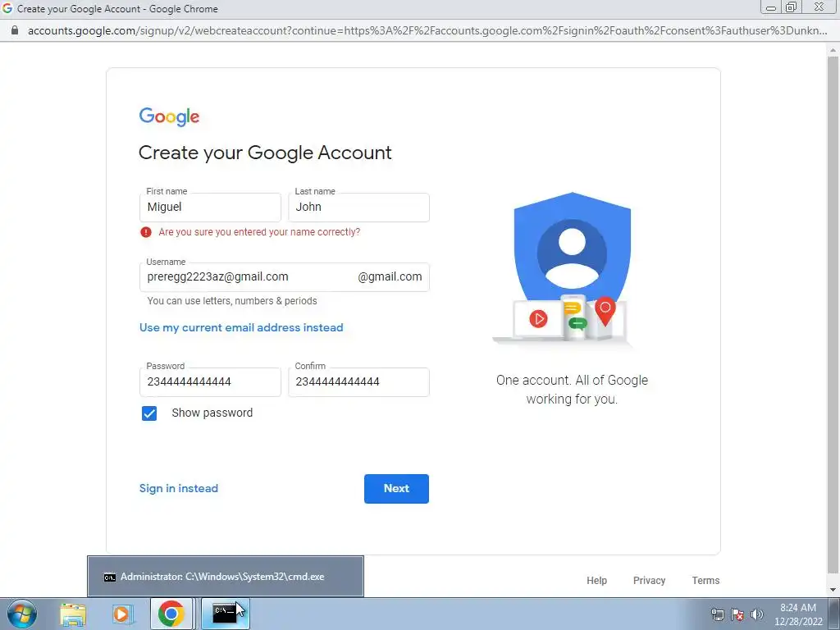Click Sign in instead link
840x630 pixels.
point(179,489)
